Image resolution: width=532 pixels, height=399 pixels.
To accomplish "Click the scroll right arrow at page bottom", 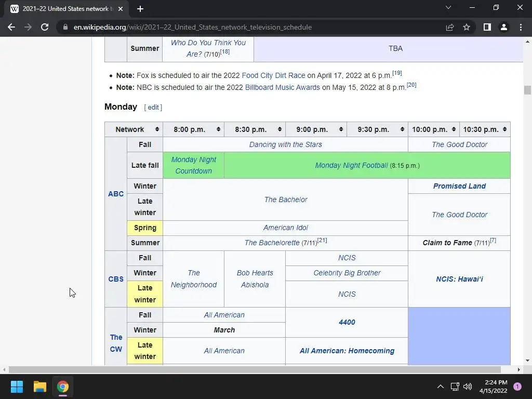I will click(519, 369).
